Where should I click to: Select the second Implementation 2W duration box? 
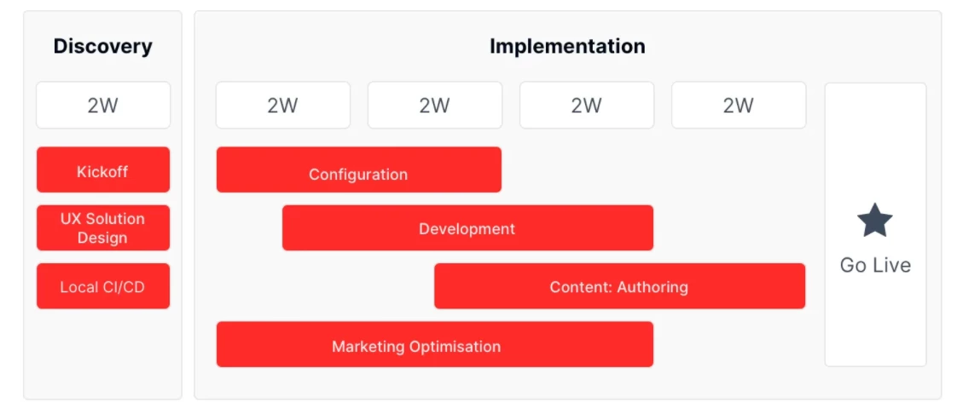tap(435, 105)
